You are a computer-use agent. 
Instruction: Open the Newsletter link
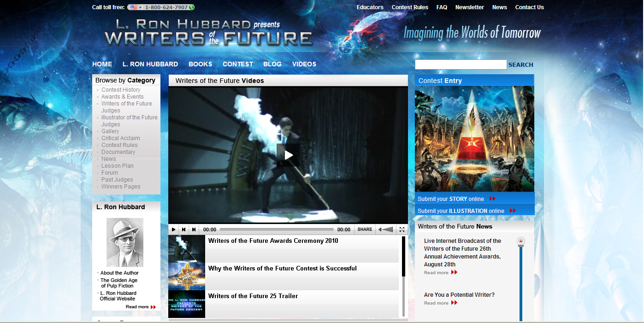point(470,7)
